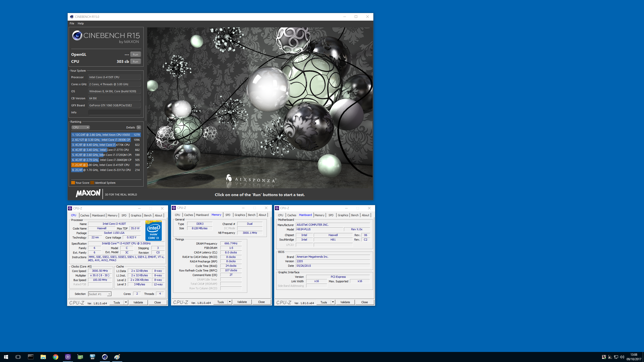Click the network icon in system tray
644x362 pixels.
[616, 357]
